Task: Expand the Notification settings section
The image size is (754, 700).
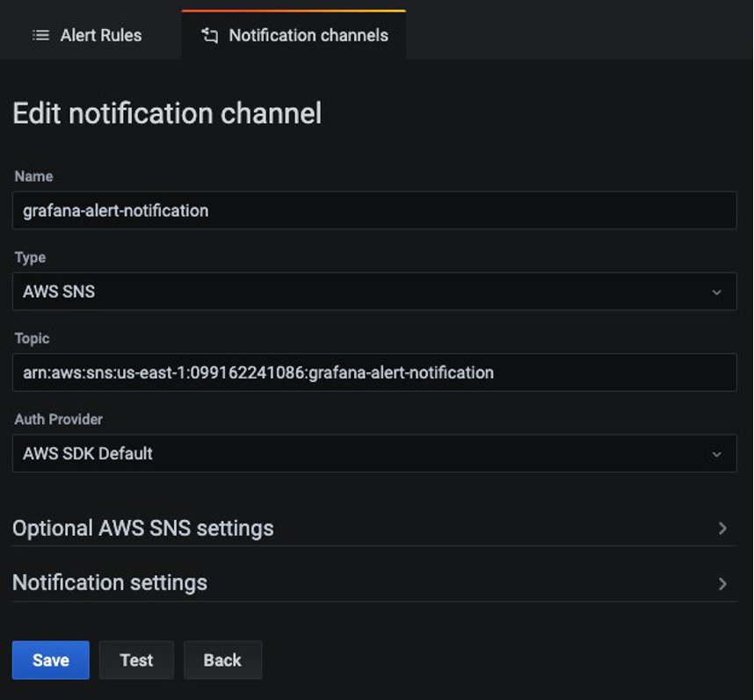Action: [374, 583]
